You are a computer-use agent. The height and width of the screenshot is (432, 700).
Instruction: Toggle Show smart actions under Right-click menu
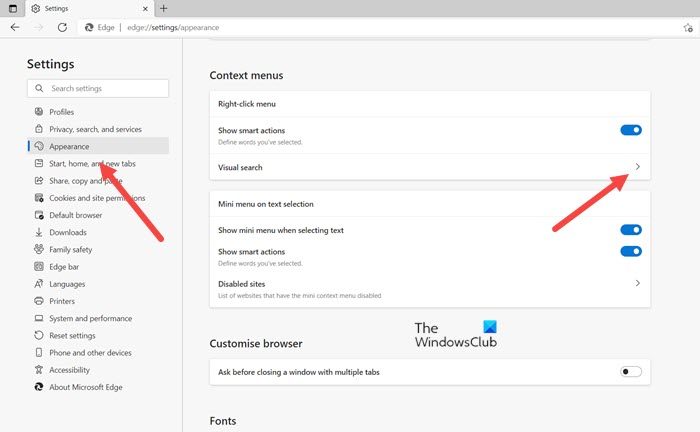[x=631, y=130]
